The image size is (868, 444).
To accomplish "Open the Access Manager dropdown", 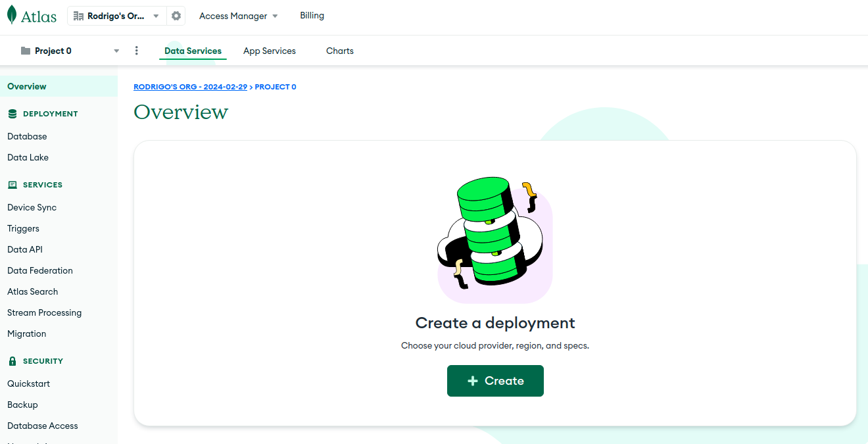I will 239,16.
